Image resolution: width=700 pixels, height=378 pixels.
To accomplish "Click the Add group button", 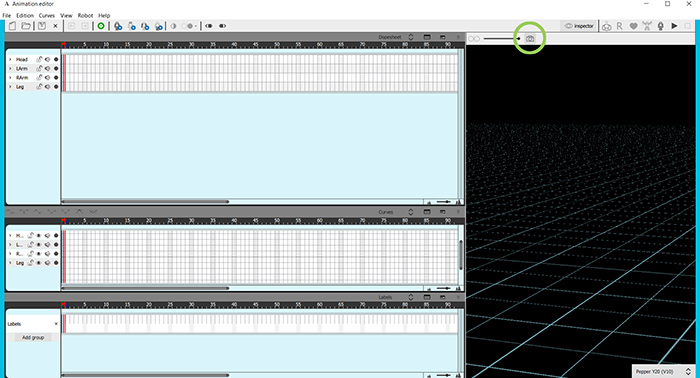I will tap(33, 338).
